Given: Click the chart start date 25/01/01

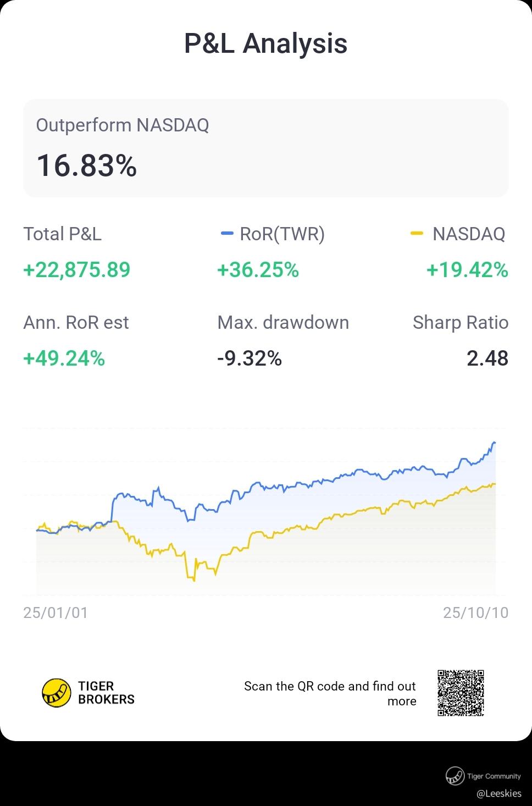Looking at the screenshot, I should (56, 612).
